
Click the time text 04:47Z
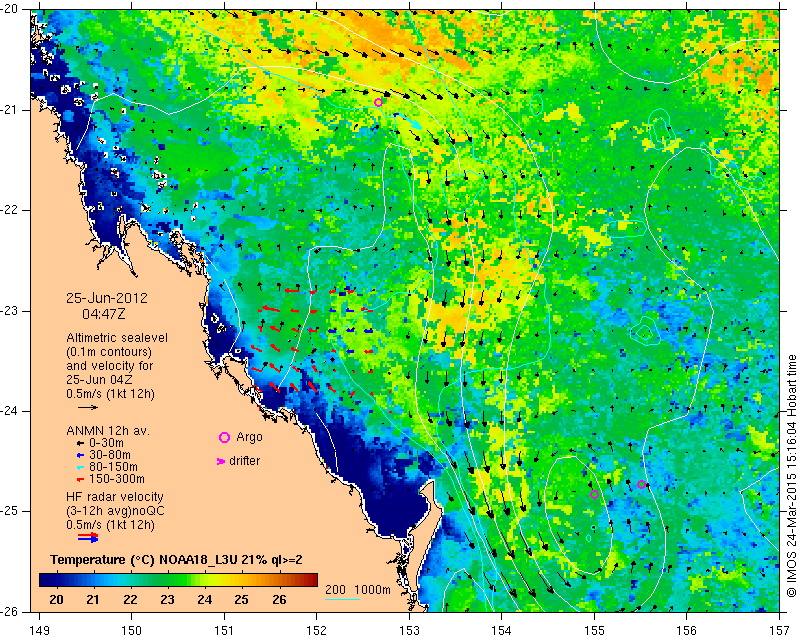pyautogui.click(x=104, y=314)
